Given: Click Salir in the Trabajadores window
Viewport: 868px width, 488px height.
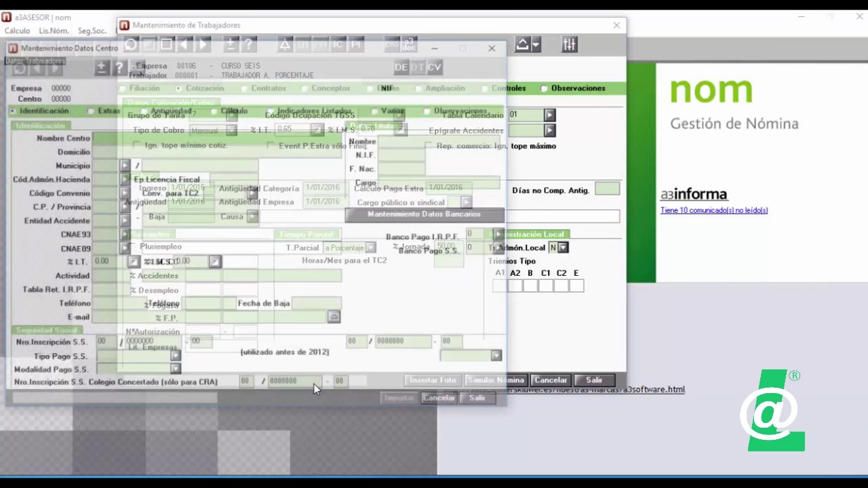Looking at the screenshot, I should coord(594,380).
